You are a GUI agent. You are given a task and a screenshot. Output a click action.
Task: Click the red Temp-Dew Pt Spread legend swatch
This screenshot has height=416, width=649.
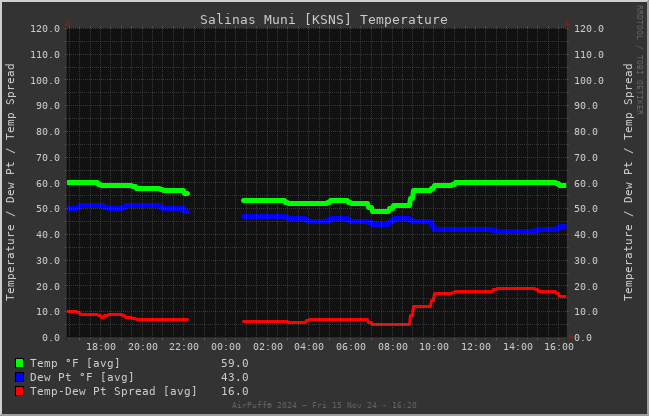point(19,391)
